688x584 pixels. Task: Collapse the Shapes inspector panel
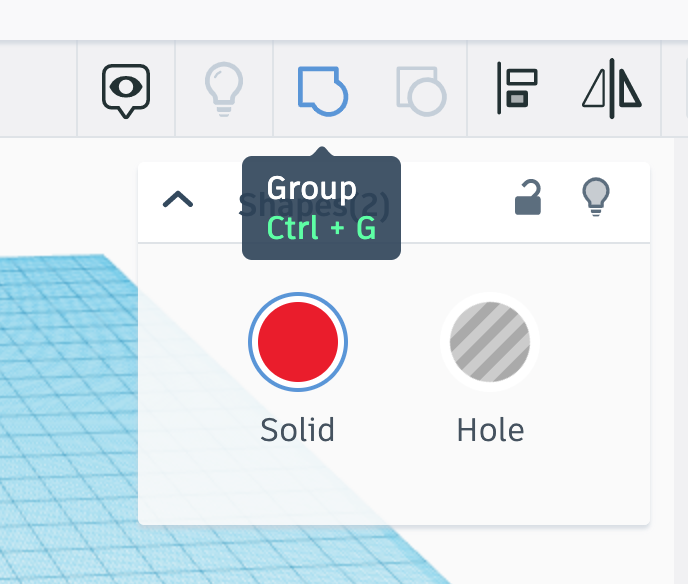pos(178,199)
